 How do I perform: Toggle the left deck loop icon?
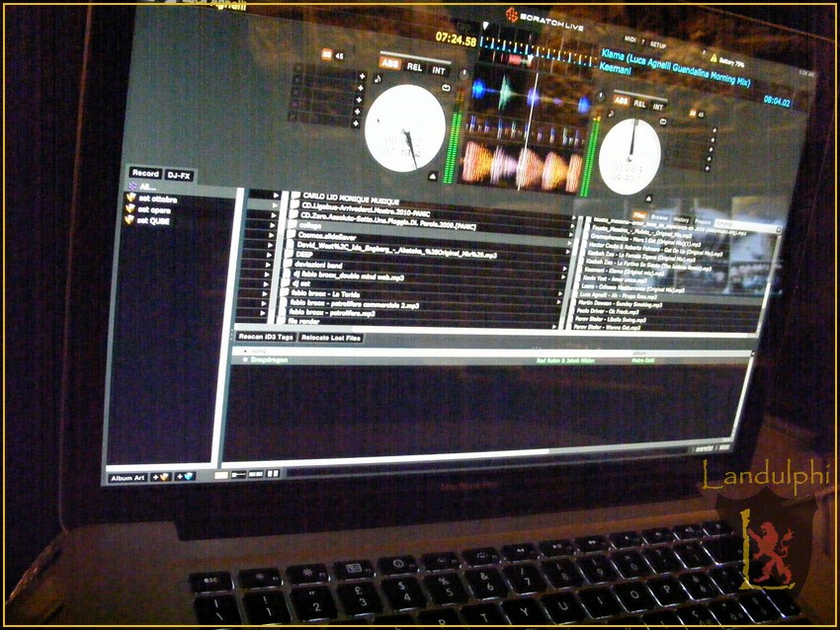pyautogui.click(x=447, y=88)
